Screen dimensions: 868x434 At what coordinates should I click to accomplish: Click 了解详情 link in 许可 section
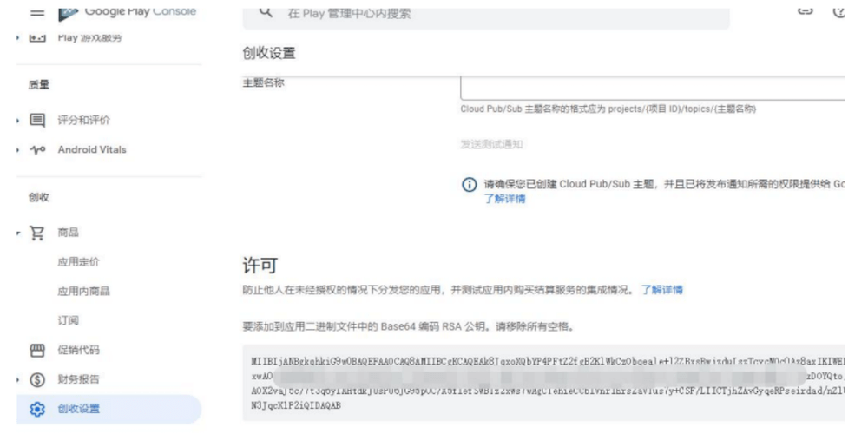click(661, 290)
